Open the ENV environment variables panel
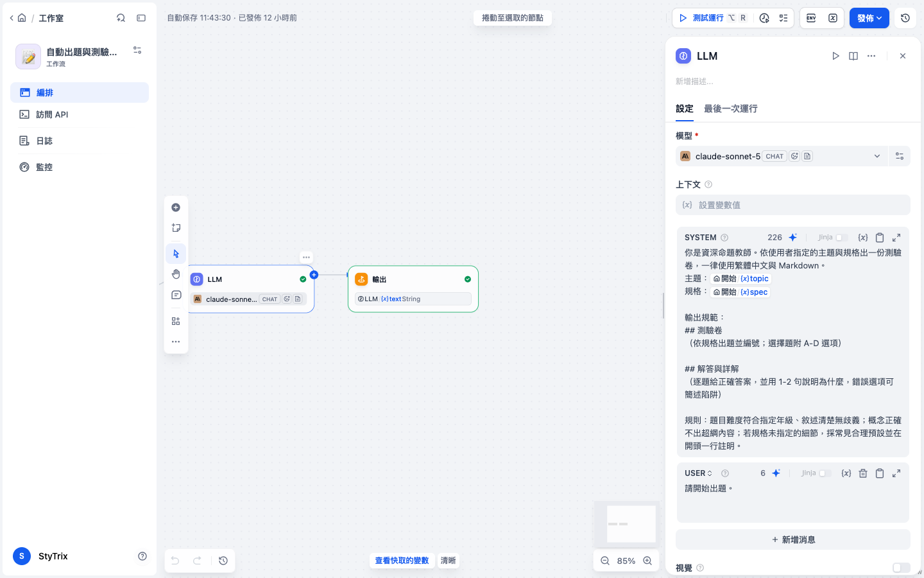This screenshot has width=924, height=578. pyautogui.click(x=811, y=18)
